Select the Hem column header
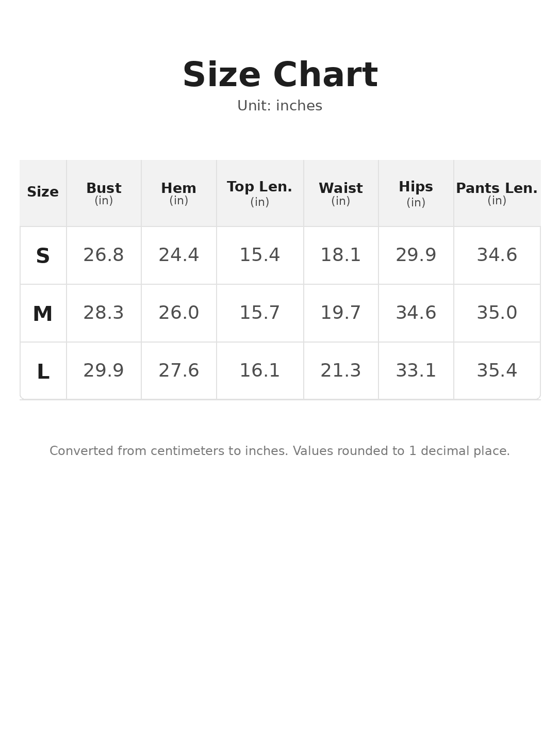 (x=179, y=193)
